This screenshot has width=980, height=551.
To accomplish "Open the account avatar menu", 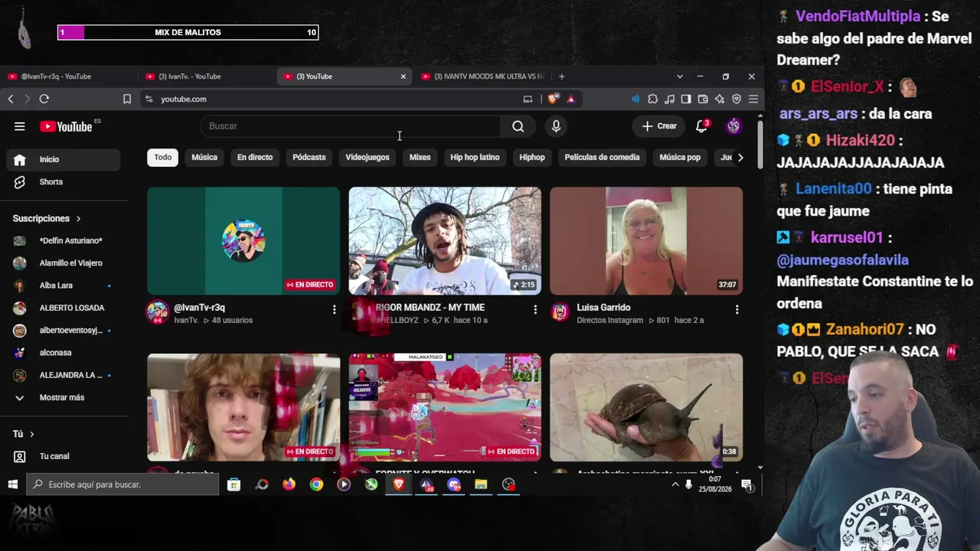I will [x=733, y=126].
